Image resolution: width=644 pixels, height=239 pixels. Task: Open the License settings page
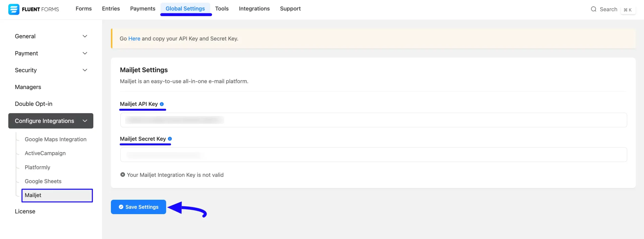click(x=25, y=211)
